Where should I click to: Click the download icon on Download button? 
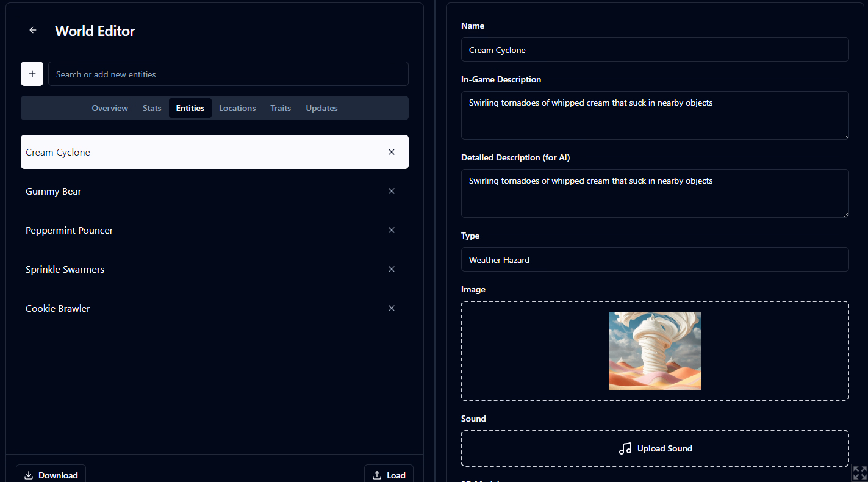[x=28, y=475]
